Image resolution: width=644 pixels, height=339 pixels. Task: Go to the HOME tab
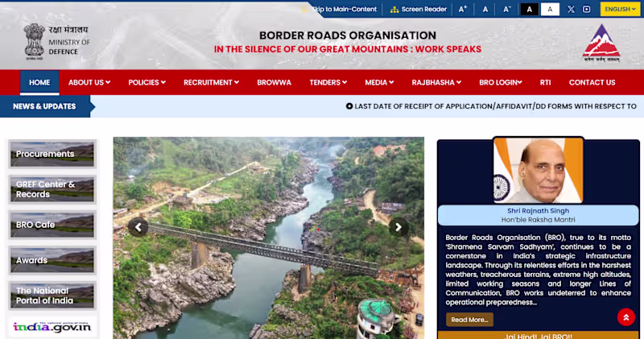point(39,82)
